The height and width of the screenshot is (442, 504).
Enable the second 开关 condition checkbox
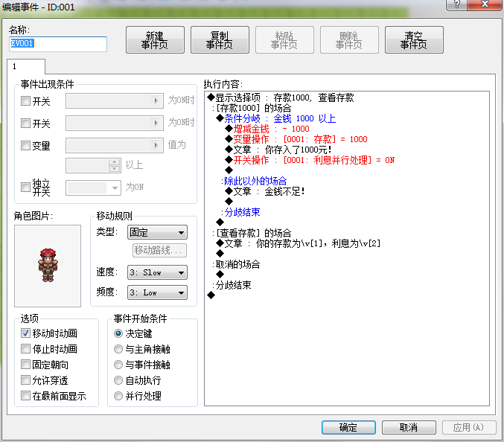25,124
